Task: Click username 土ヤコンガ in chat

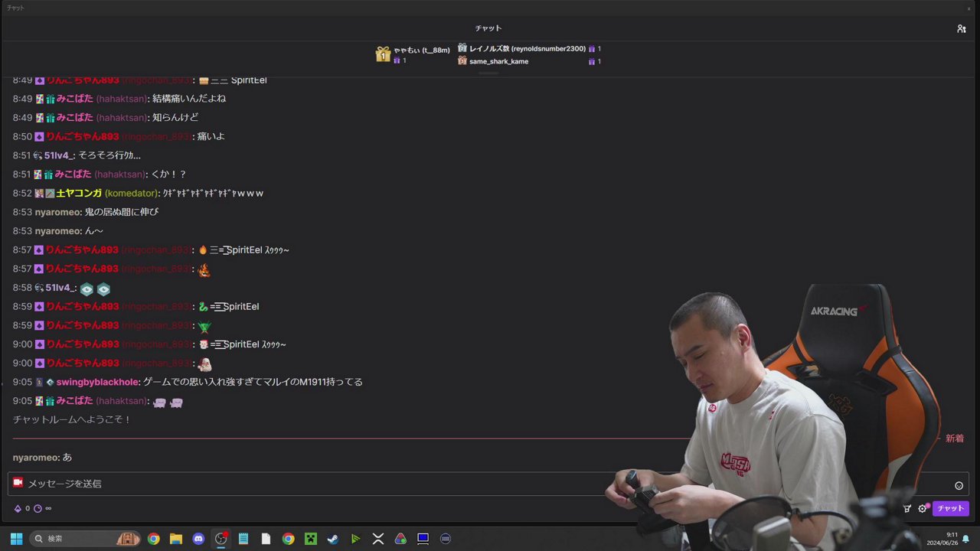Action: point(79,194)
